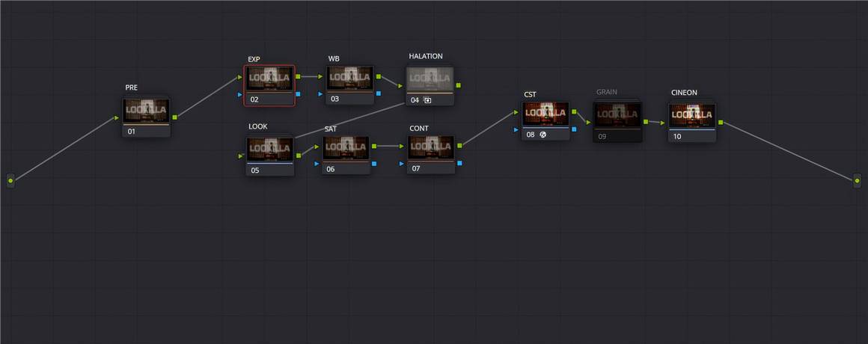Click the green source input connector of the node graph
Viewport: 868px width, 344px height.
pos(10,180)
